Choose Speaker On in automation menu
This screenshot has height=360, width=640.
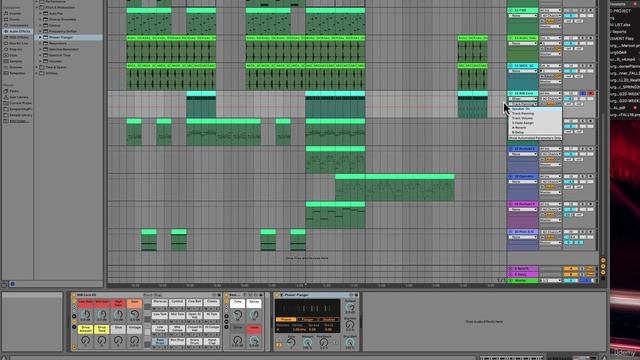pos(535,109)
